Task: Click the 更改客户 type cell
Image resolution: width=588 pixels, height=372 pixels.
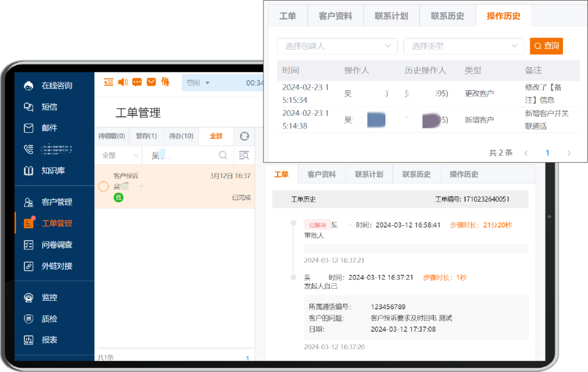Action: (x=479, y=94)
